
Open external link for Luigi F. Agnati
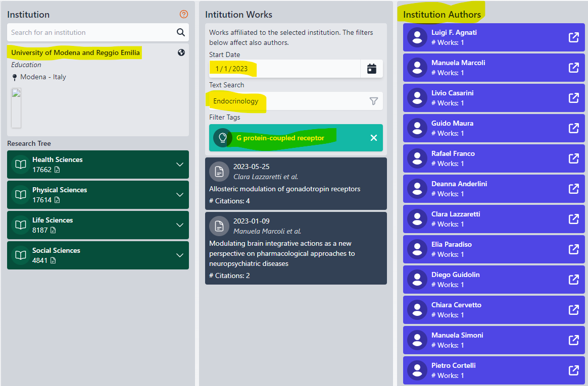(574, 37)
